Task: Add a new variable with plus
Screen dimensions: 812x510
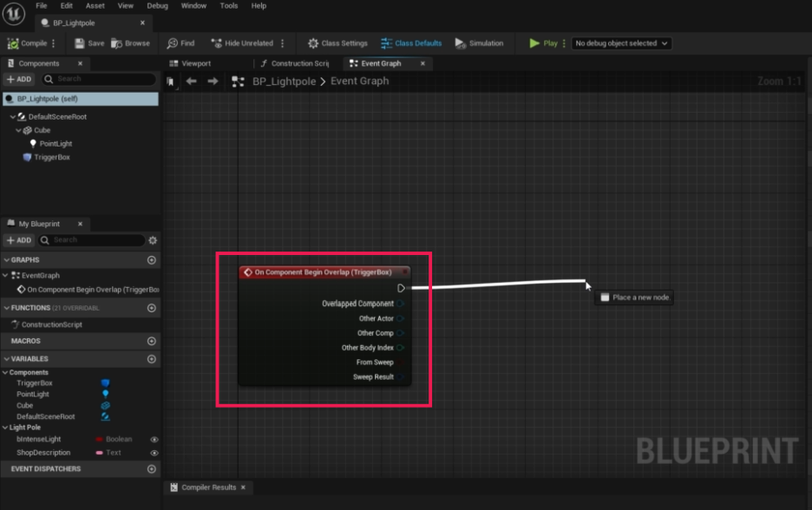Action: tap(151, 359)
